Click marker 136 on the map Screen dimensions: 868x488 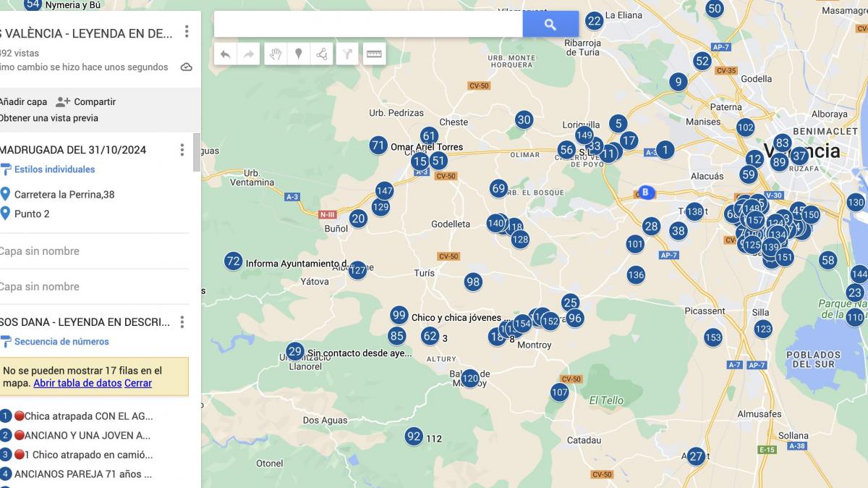[636, 274]
